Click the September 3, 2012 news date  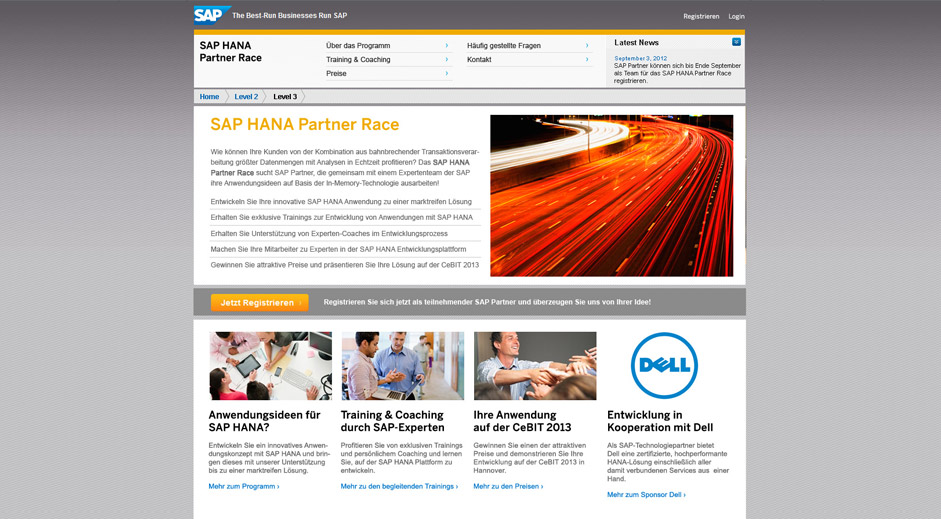pos(640,58)
